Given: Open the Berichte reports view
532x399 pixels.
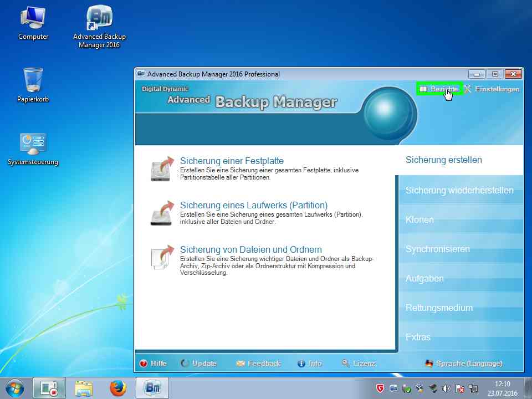Looking at the screenshot, I should [x=439, y=89].
